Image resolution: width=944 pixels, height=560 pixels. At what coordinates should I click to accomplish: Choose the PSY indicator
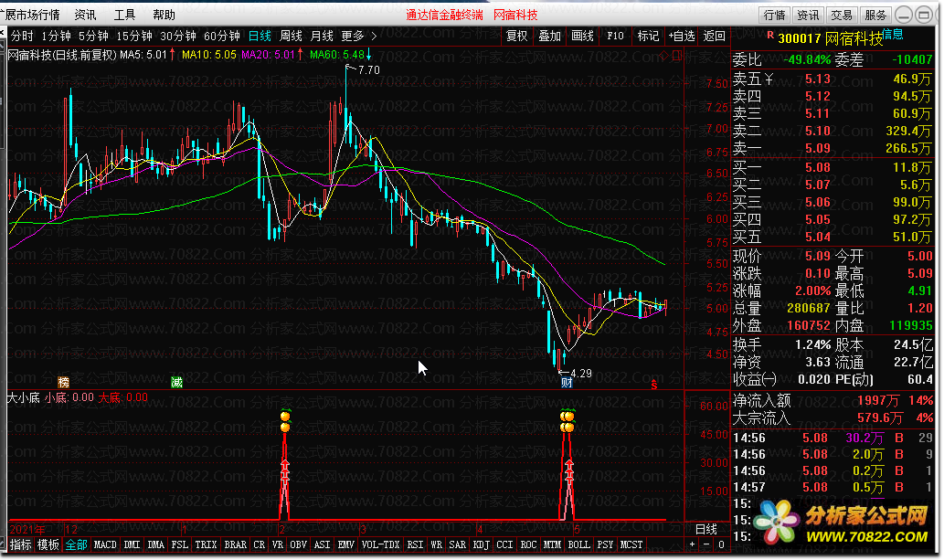click(x=605, y=545)
